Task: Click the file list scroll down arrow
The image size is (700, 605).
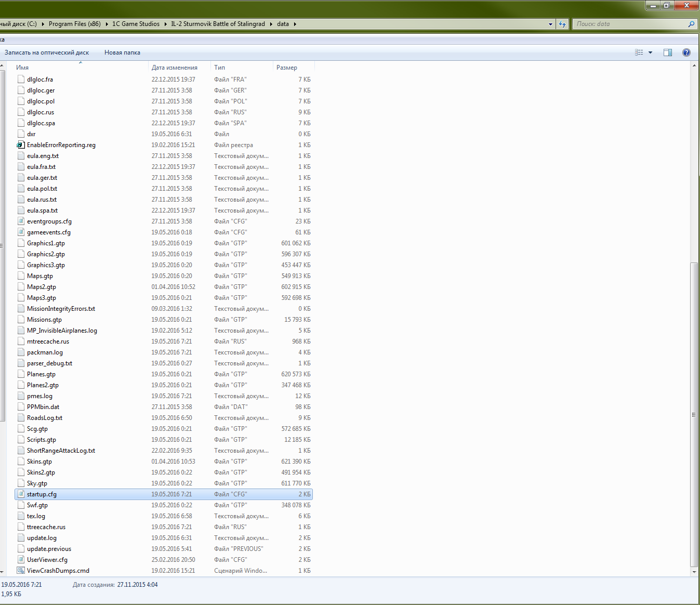Action: coord(694,572)
